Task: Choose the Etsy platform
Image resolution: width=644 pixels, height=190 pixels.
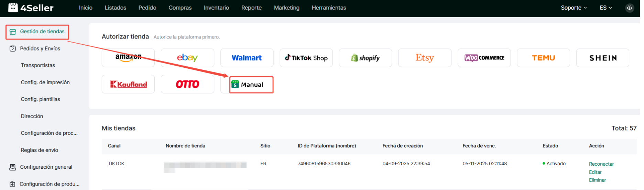Action: [425, 58]
